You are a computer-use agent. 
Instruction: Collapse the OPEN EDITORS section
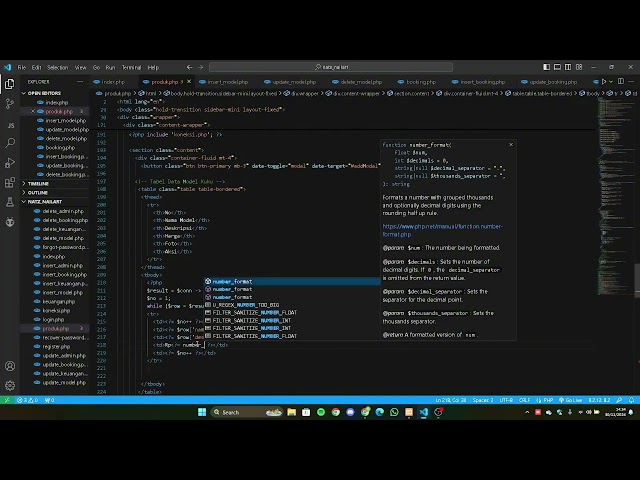tap(44, 93)
